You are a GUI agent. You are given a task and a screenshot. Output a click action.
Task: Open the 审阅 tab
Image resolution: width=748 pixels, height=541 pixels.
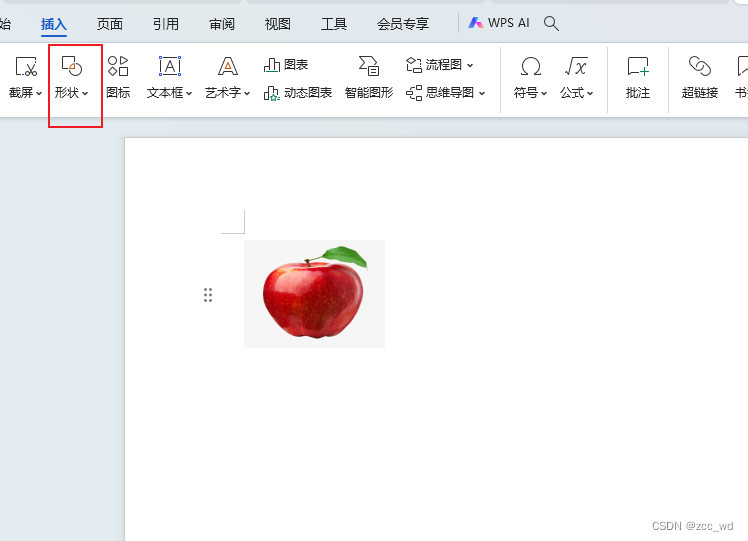pos(222,24)
